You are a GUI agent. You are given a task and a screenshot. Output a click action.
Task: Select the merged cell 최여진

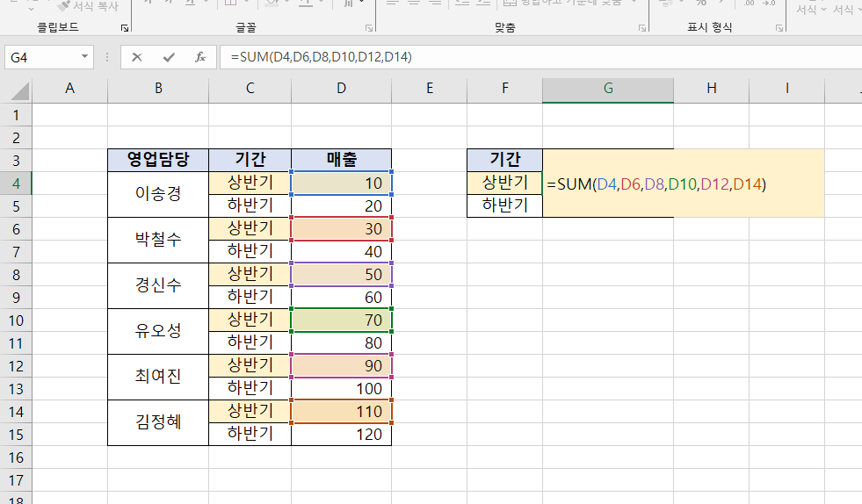158,377
